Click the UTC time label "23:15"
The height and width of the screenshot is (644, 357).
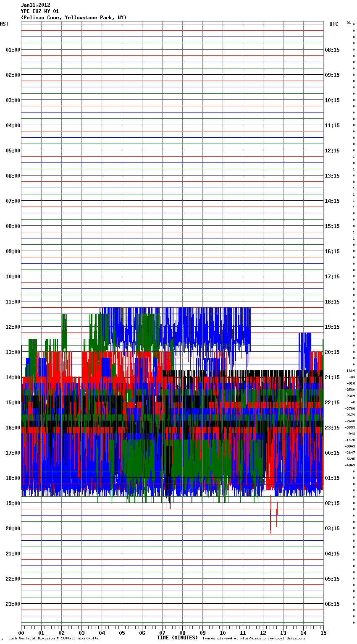pyautogui.click(x=332, y=428)
